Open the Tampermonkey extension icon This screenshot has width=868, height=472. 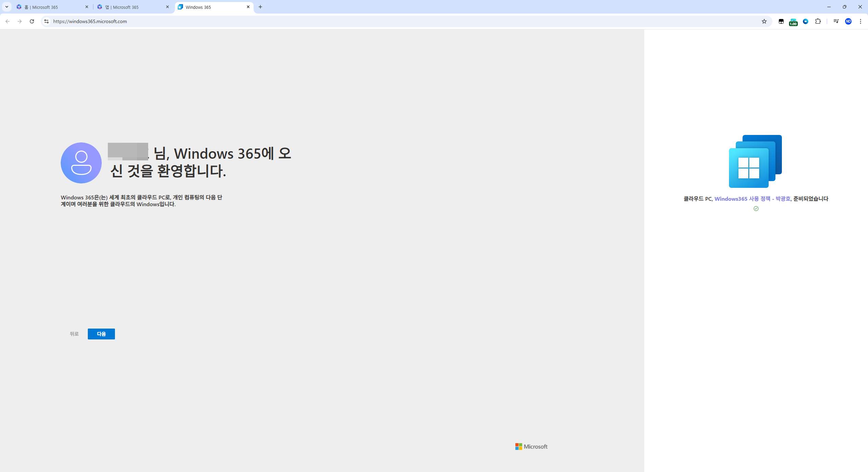coord(781,21)
